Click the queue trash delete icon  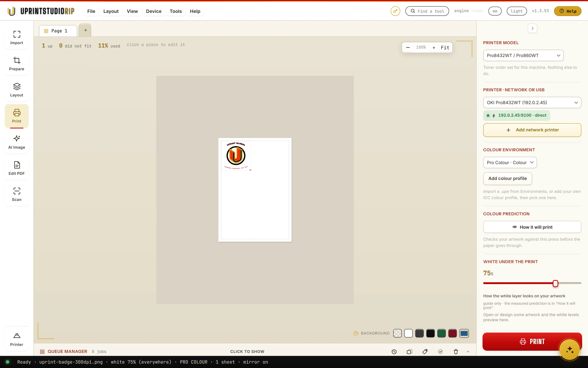click(x=456, y=351)
